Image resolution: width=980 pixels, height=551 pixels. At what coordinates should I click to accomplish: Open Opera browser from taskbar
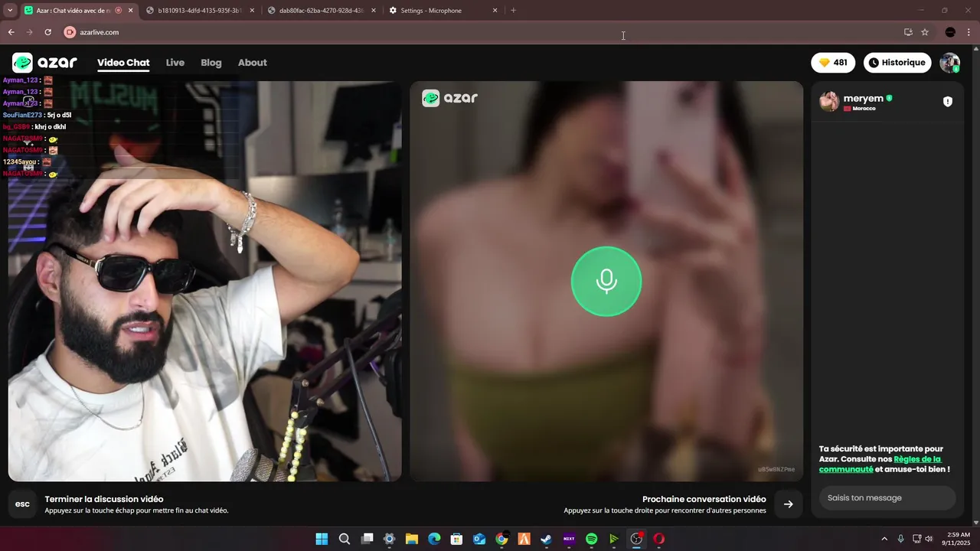pos(658,539)
